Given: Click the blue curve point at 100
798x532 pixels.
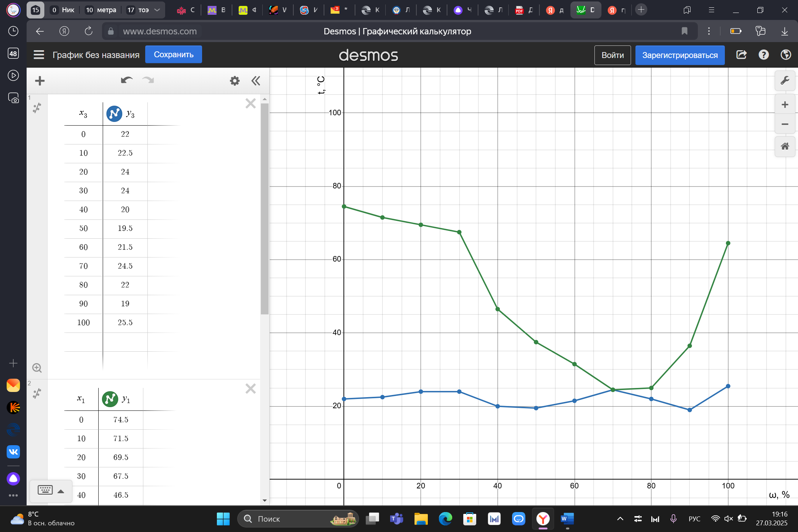Looking at the screenshot, I should pyautogui.click(x=728, y=386).
